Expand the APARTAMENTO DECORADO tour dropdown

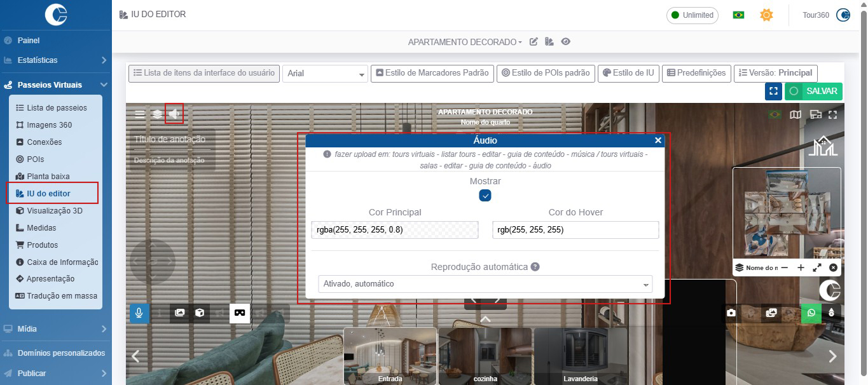coord(465,42)
